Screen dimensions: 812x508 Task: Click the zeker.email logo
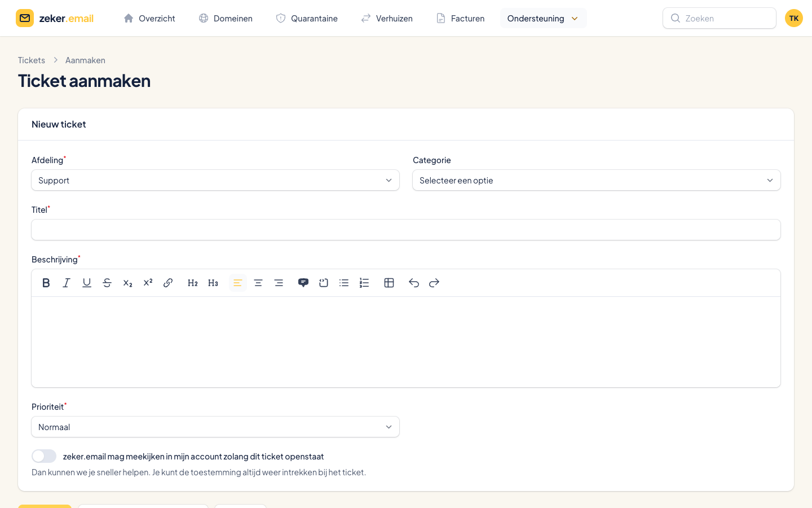(x=55, y=19)
